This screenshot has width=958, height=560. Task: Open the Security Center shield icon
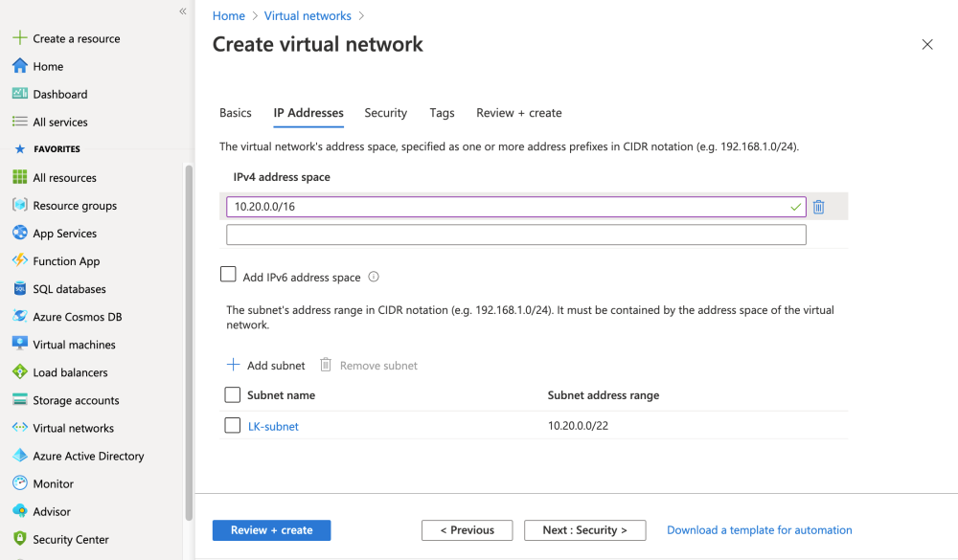[x=19, y=539]
